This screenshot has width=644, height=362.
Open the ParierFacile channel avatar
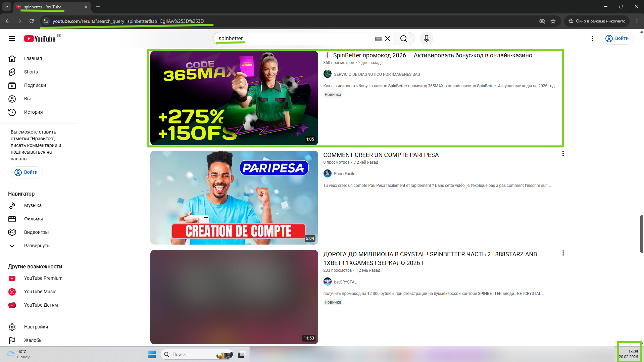point(328,173)
